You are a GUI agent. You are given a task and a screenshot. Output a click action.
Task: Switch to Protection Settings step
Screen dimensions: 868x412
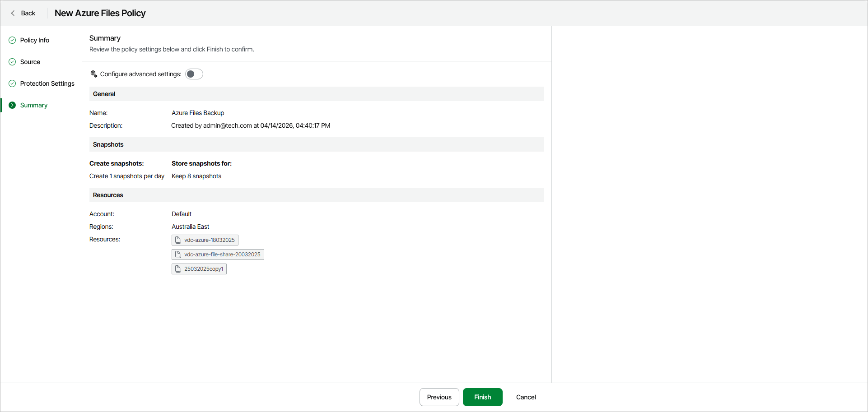click(x=47, y=83)
